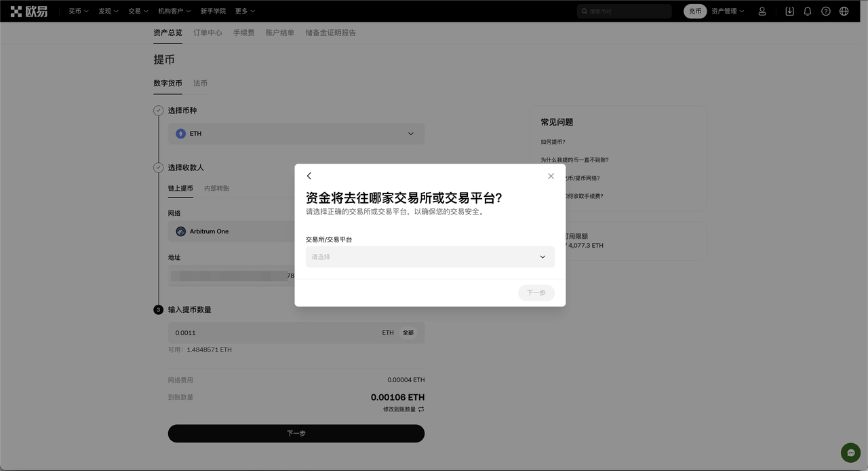Open the user profile icon
The image size is (868, 471).
(762, 11)
